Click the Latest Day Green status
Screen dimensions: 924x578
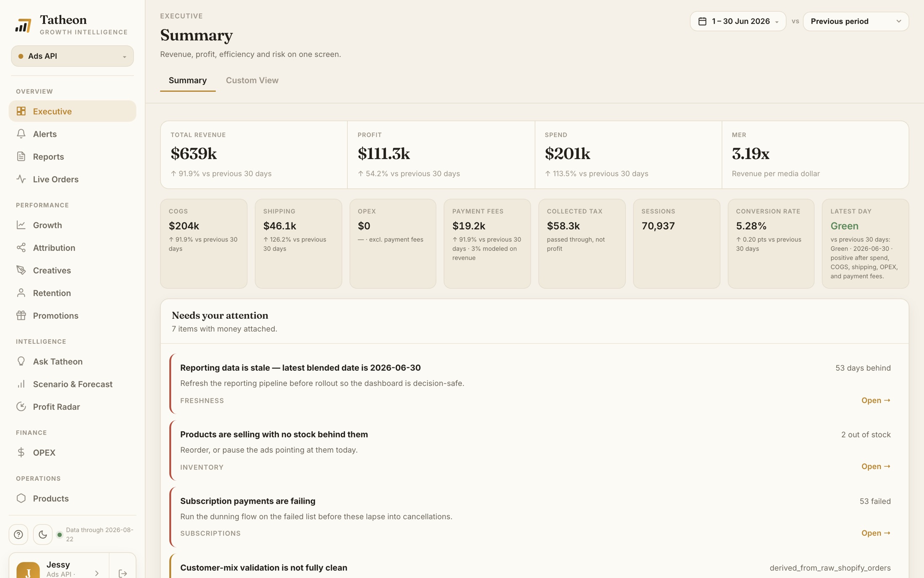coord(844,226)
